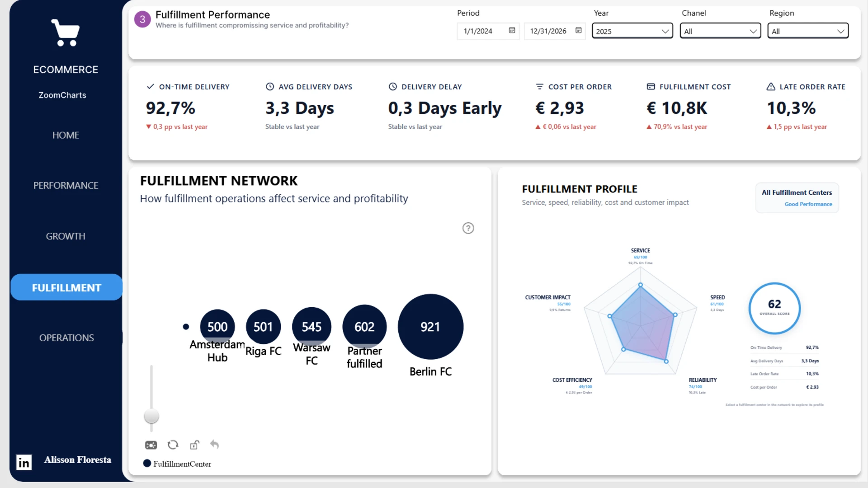Click the Late Order Rate warning icon
Image resolution: width=868 pixels, height=488 pixels.
(x=771, y=86)
